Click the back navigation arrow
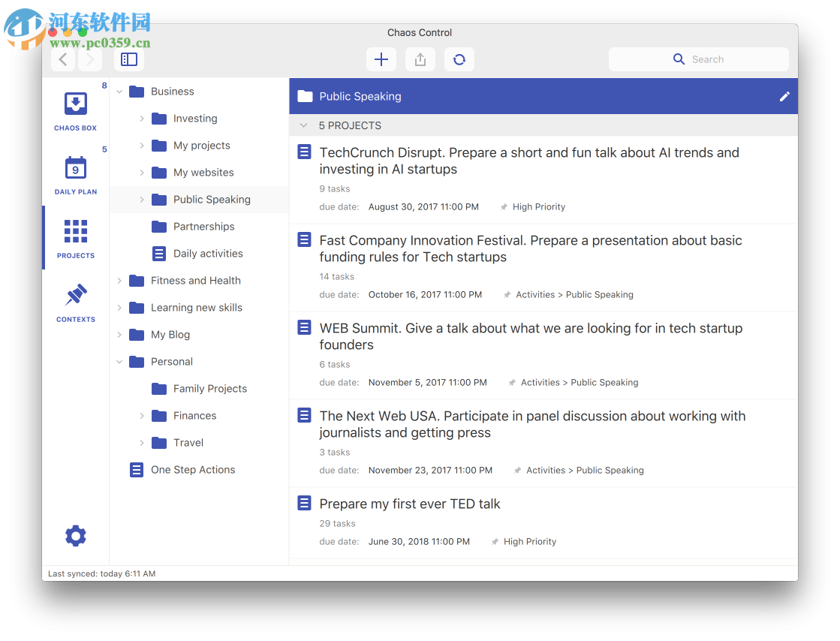The height and width of the screenshot is (641, 840). click(63, 59)
